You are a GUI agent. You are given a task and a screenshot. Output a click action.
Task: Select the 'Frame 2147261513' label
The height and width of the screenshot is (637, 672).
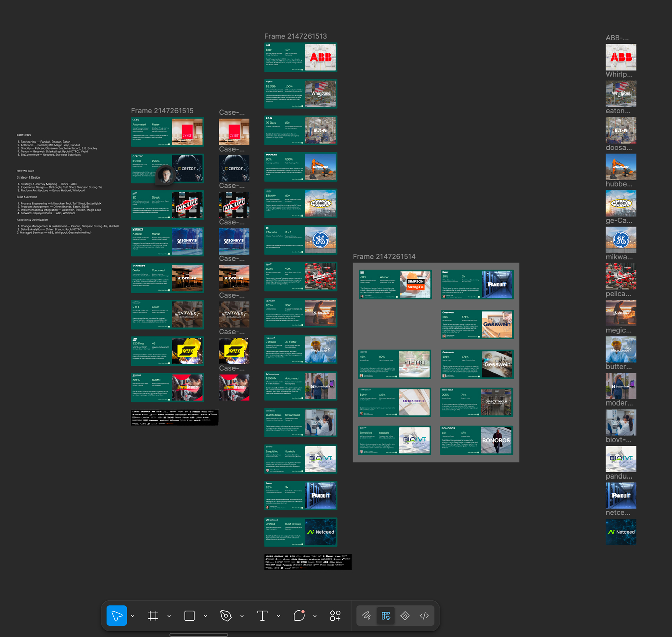click(x=295, y=36)
